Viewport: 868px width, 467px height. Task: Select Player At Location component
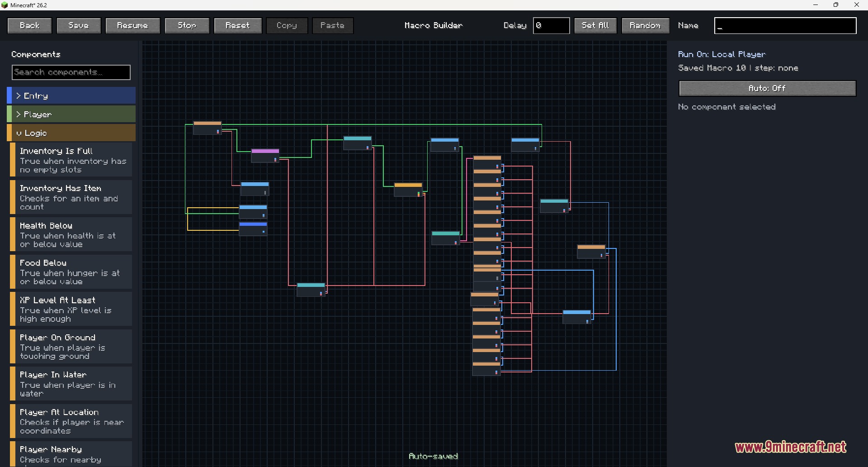click(x=71, y=421)
